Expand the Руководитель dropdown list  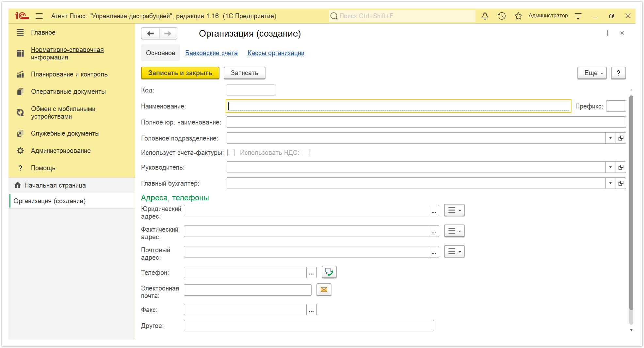tap(611, 167)
